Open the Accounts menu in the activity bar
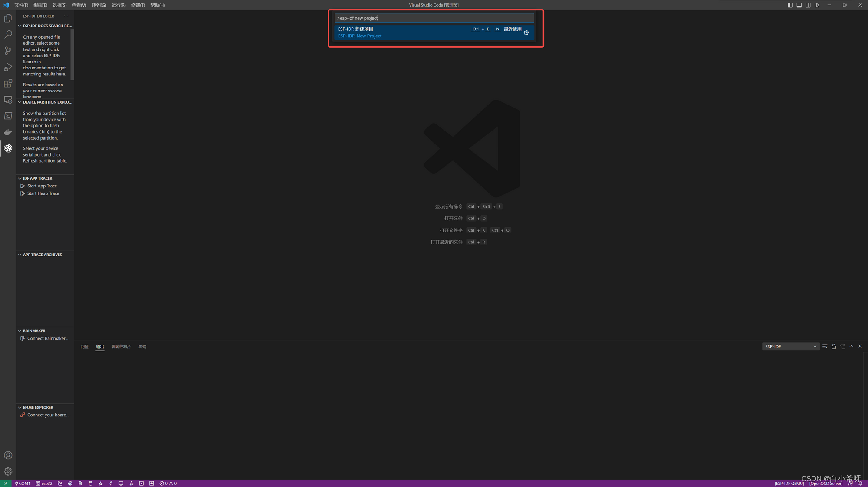 pos(8,455)
